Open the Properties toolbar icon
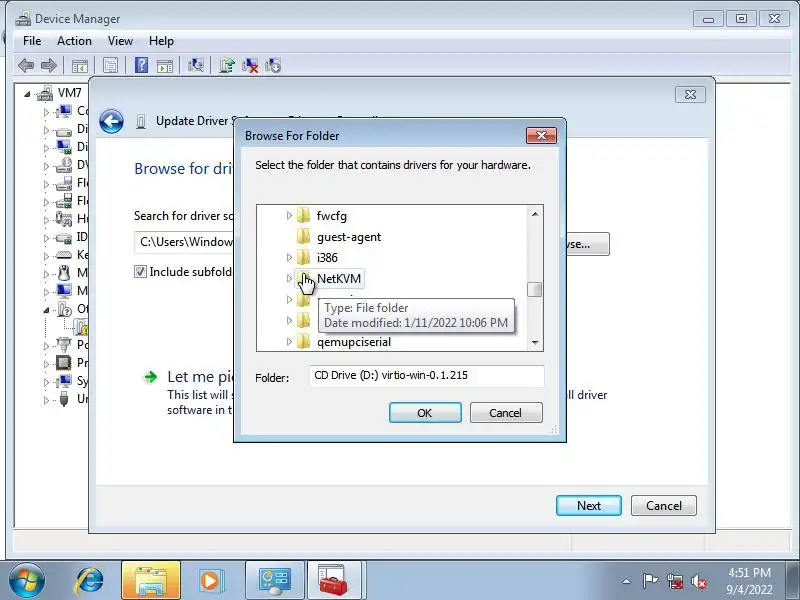Image resolution: width=800 pixels, height=600 pixels. point(110,65)
